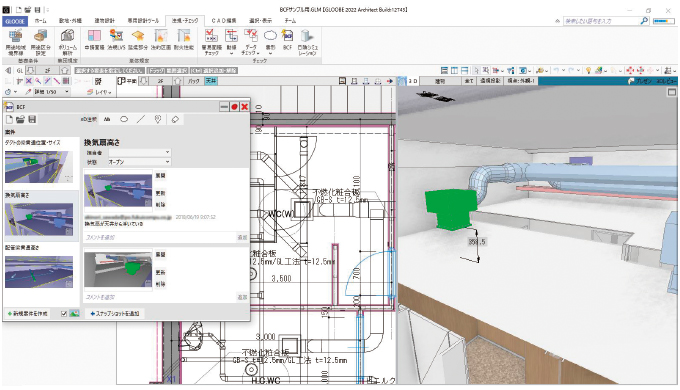Image resolution: width=680 pixels, height=390 pixels.
Task: Select the line annotation tool in BCF panel
Action: tap(141, 119)
